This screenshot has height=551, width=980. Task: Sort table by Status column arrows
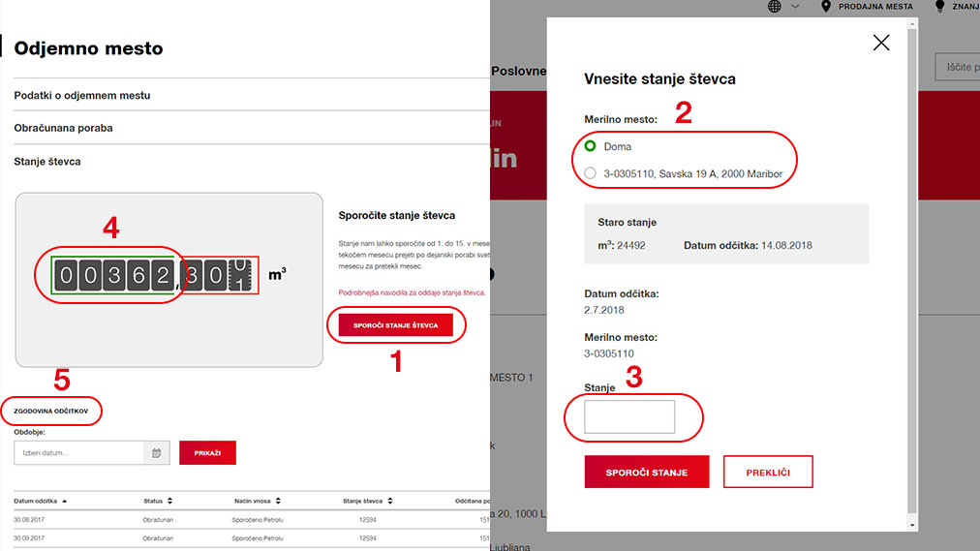click(170, 501)
